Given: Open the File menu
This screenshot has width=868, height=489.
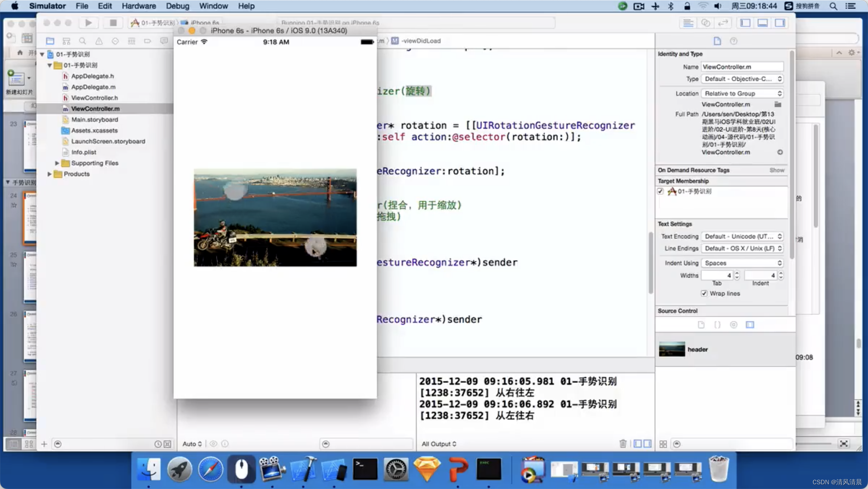Looking at the screenshot, I should (82, 6).
